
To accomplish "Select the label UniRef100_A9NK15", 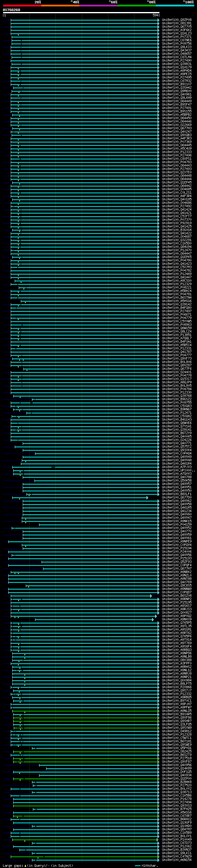I will click(177, 521).
